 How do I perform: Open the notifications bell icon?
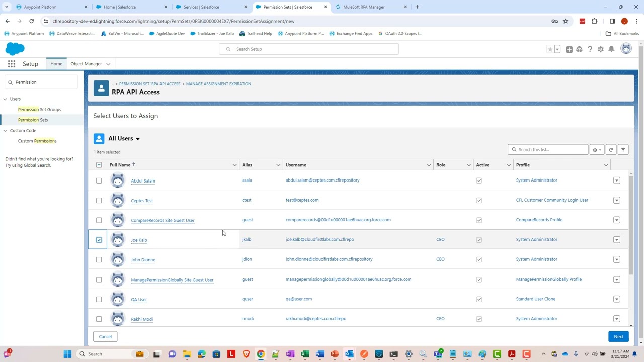[611, 49]
